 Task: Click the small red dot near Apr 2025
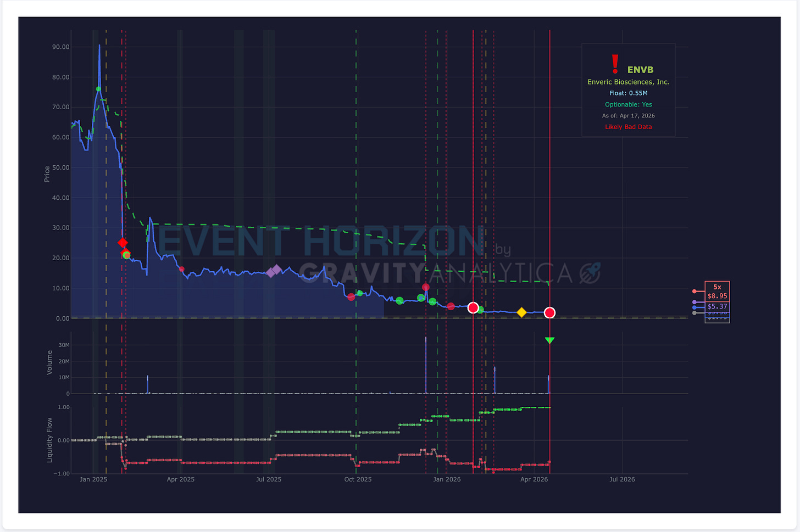coord(182,269)
